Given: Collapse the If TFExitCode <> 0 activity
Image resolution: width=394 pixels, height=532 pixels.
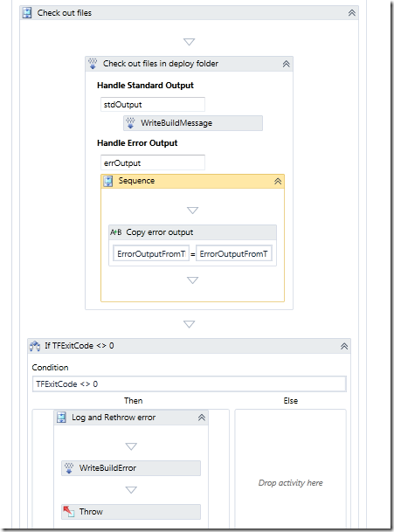Looking at the screenshot, I should (344, 346).
